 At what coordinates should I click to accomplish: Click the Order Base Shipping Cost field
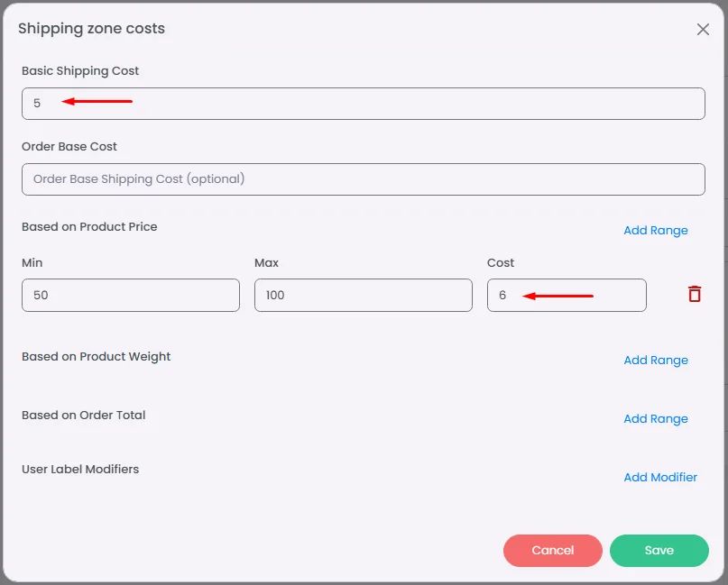click(x=363, y=179)
